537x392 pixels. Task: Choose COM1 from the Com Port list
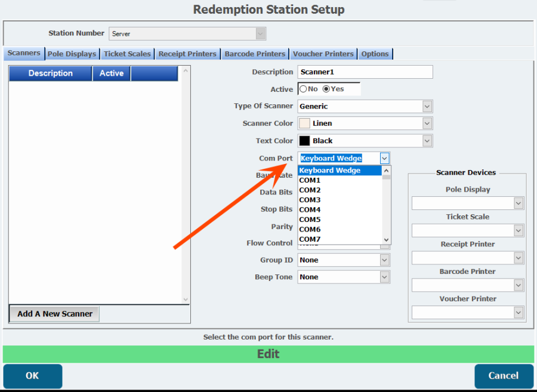pyautogui.click(x=310, y=180)
